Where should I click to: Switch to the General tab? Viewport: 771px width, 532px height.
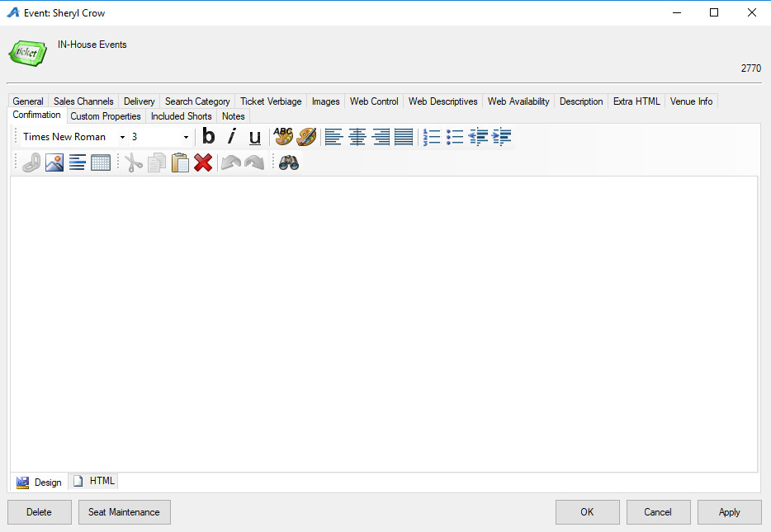[x=28, y=101]
